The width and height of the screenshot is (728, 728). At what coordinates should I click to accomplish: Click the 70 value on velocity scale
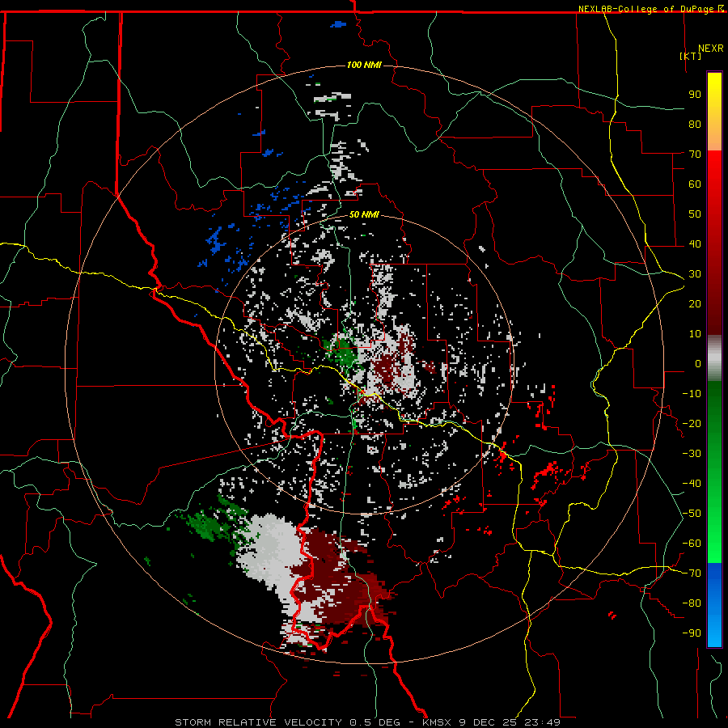click(x=695, y=154)
